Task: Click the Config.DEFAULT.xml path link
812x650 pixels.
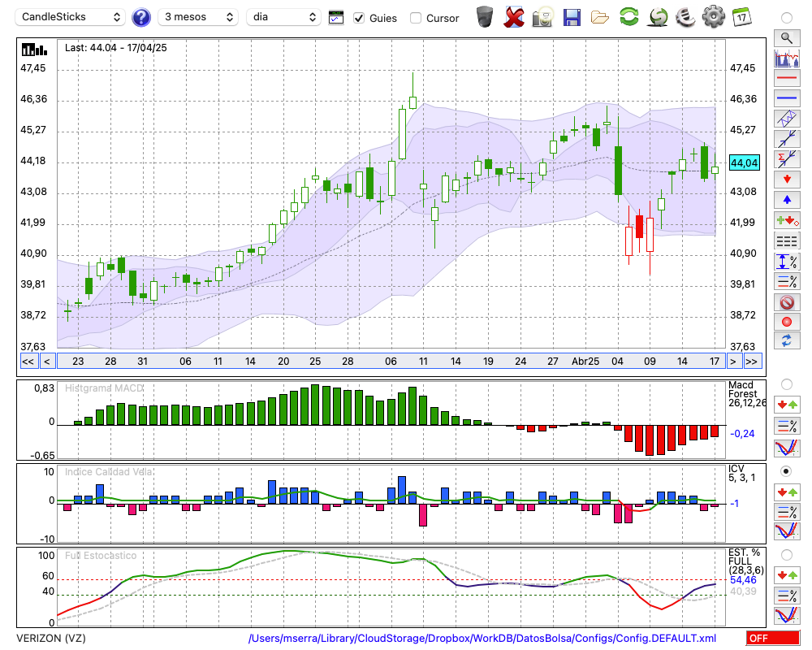Action: [482, 639]
